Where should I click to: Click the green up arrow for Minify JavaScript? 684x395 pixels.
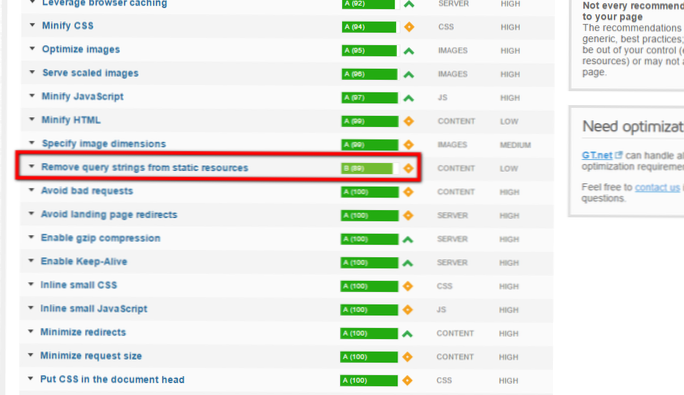pyautogui.click(x=409, y=98)
